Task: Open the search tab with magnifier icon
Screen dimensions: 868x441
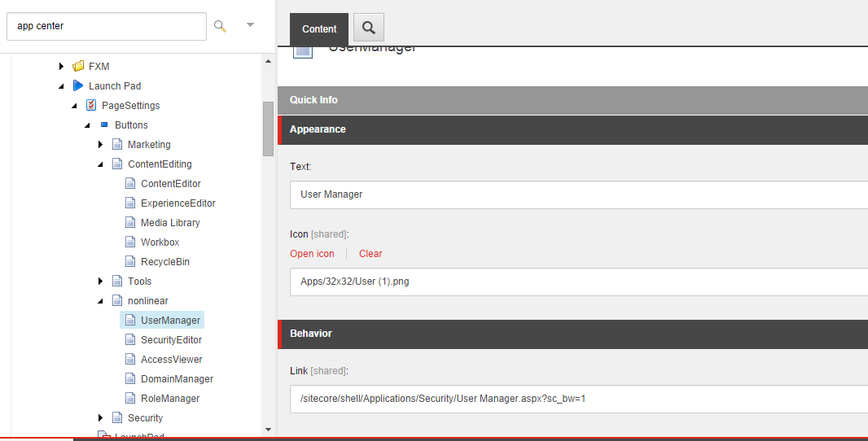Action: [x=369, y=28]
